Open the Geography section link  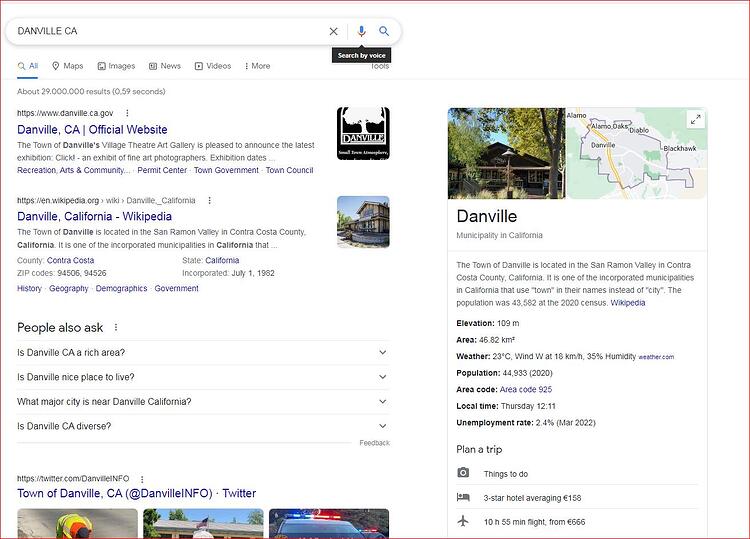[68, 288]
